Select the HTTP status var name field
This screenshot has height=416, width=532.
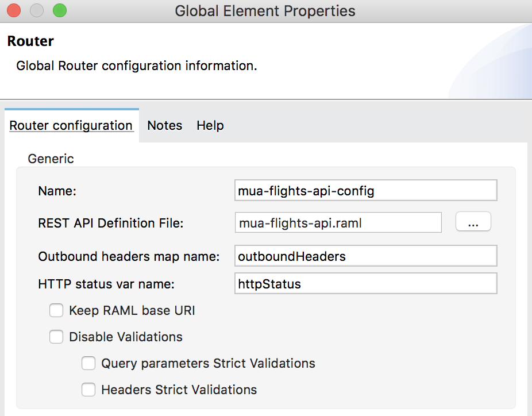[366, 283]
